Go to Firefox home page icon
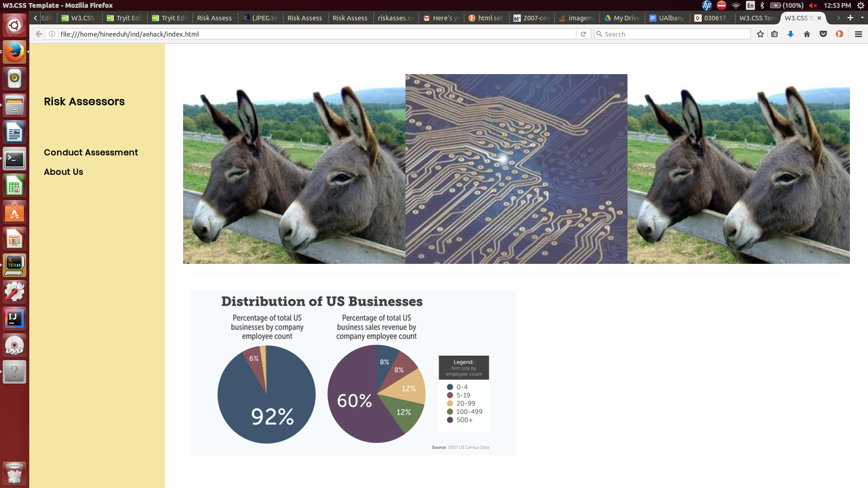The width and height of the screenshot is (868, 488). [807, 34]
